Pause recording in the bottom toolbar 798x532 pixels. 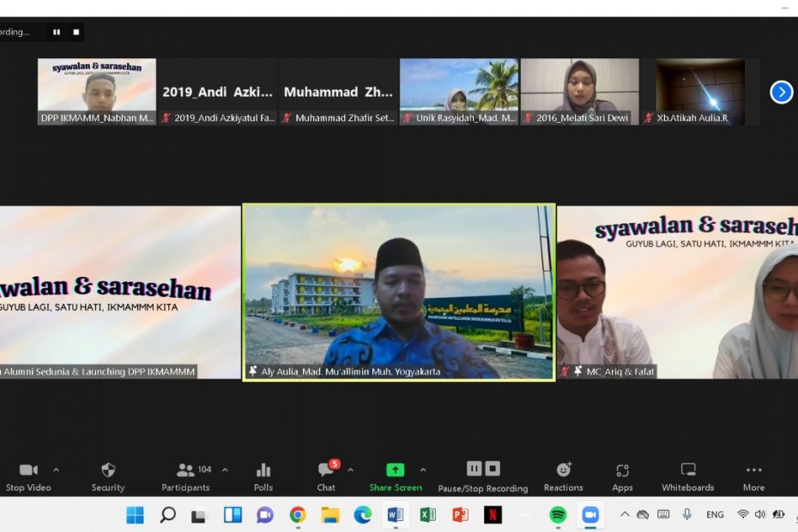474,469
